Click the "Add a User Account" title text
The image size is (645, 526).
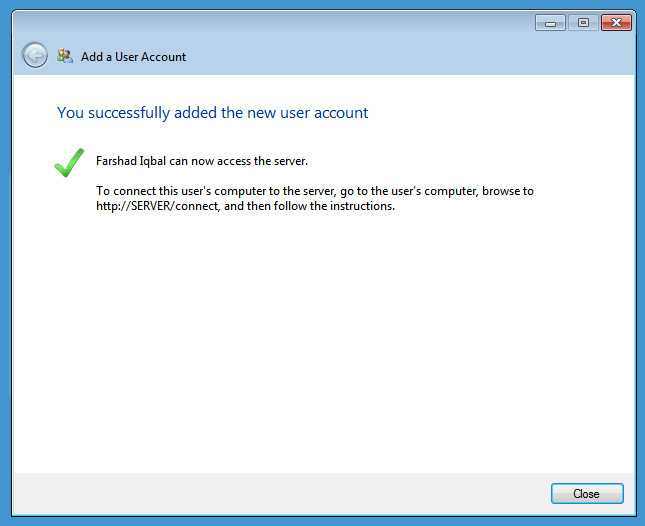(133, 57)
